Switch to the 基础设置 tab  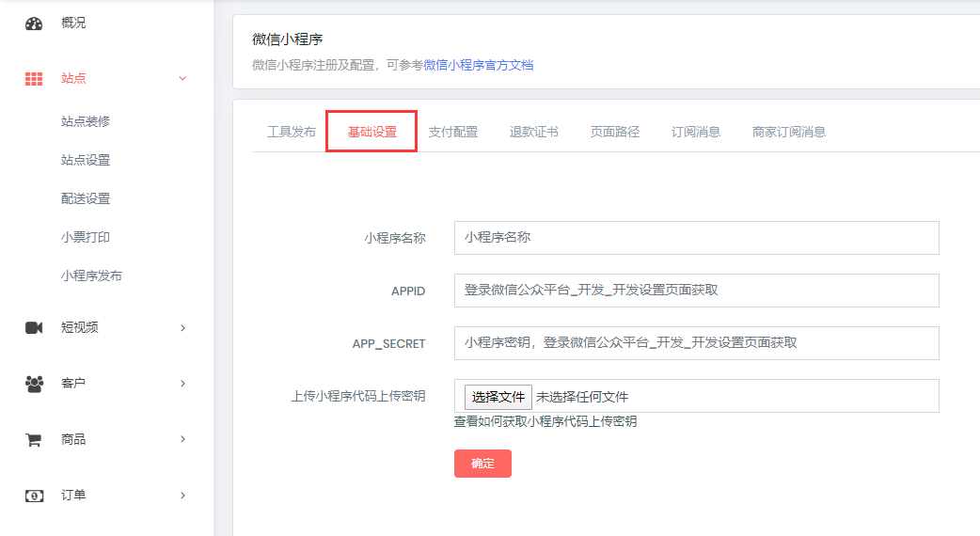[371, 132]
